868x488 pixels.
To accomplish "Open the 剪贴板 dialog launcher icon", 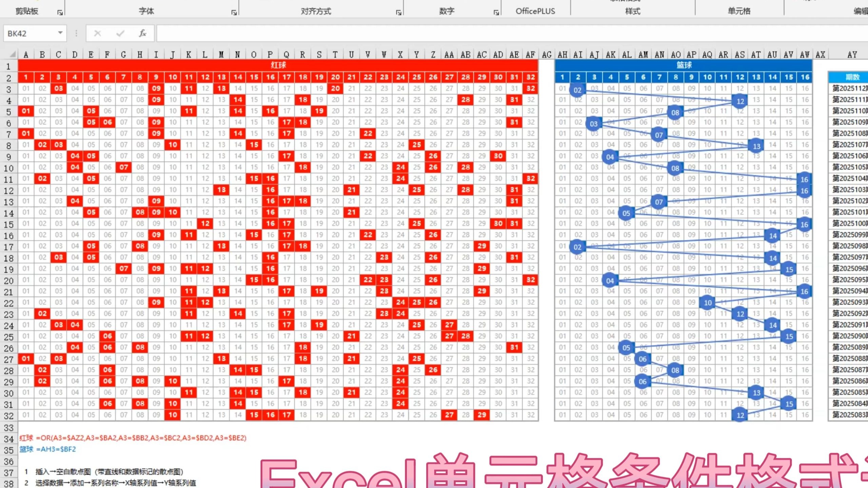I will pyautogui.click(x=60, y=13).
